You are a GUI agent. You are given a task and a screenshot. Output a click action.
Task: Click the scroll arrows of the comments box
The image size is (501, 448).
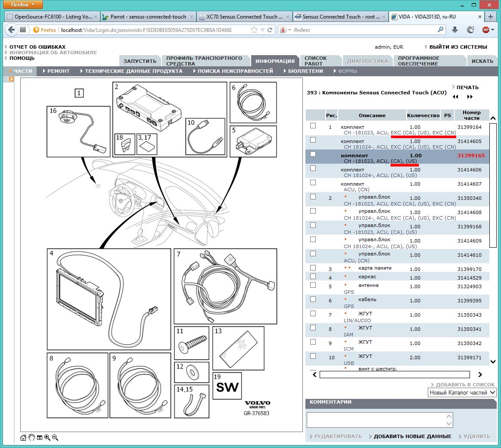point(449,420)
